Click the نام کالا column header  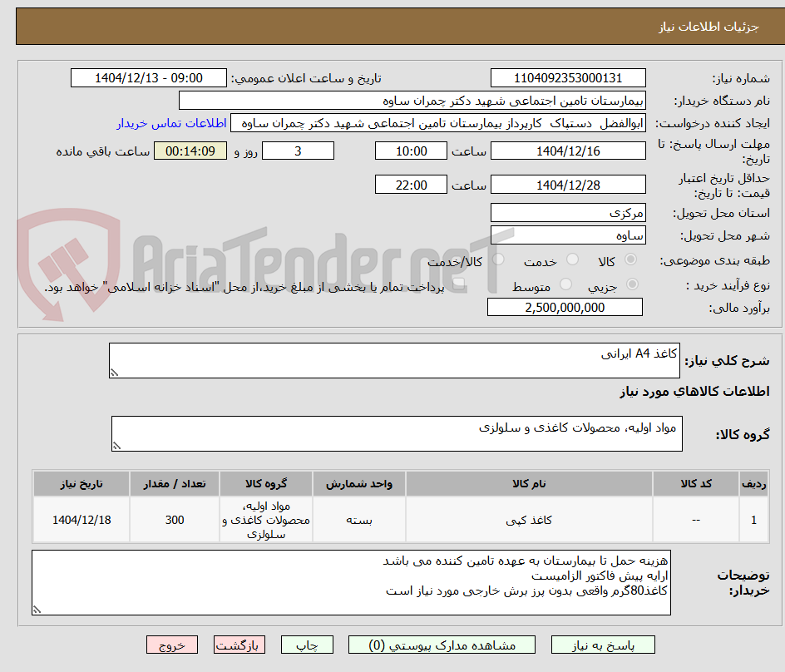(x=529, y=484)
